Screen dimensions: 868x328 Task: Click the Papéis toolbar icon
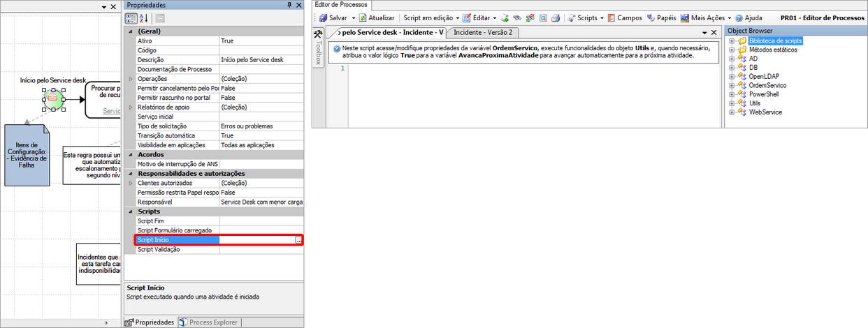click(x=651, y=18)
